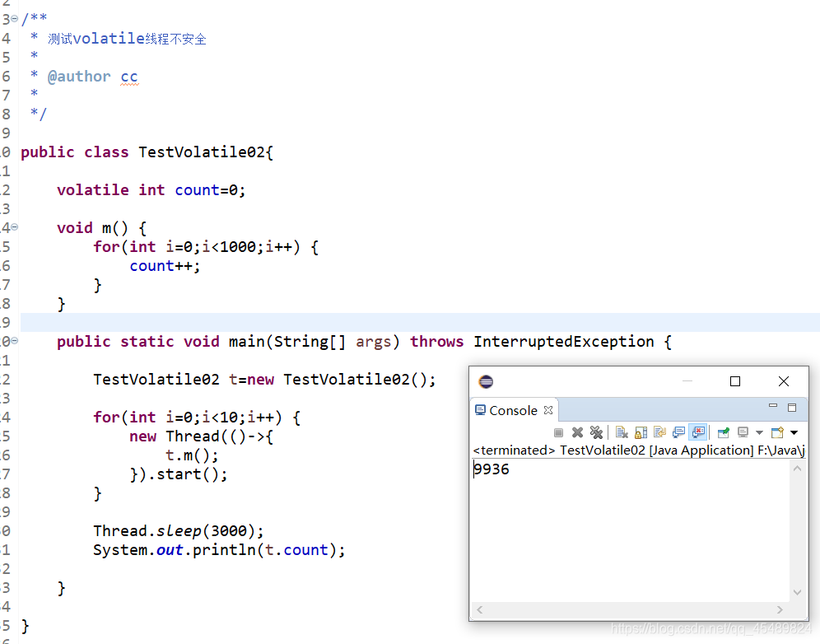This screenshot has height=644, width=820.
Task: Click Console scrollbar up arrow
Action: point(797,469)
